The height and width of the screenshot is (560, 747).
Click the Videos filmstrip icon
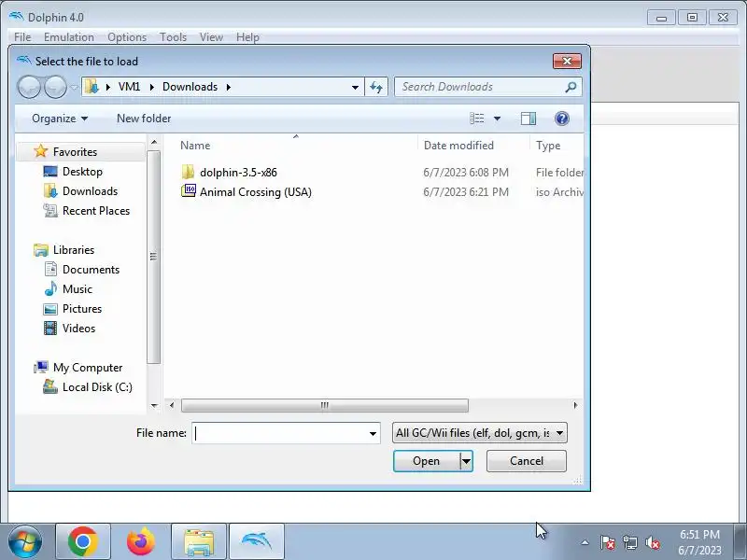50,329
